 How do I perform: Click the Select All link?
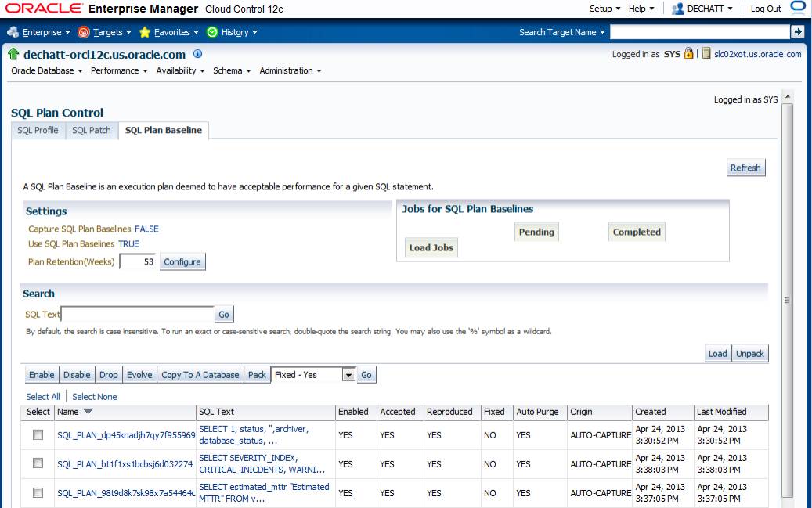[x=43, y=397]
